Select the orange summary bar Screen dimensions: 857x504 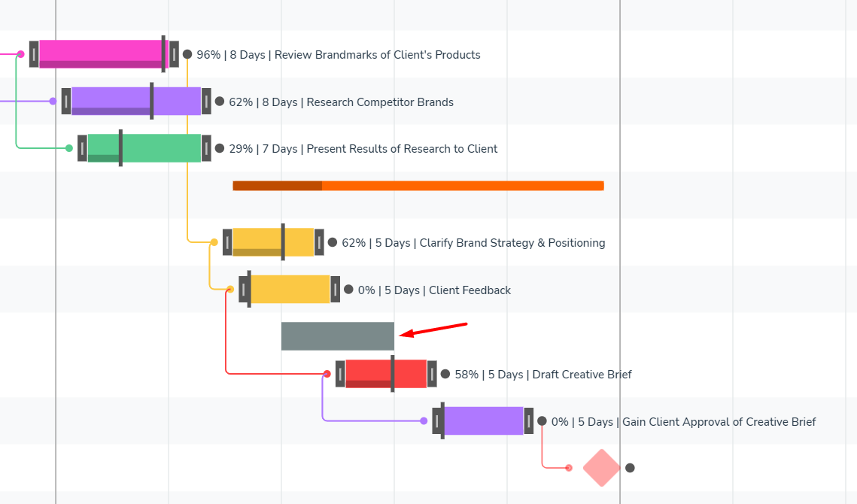(x=418, y=186)
